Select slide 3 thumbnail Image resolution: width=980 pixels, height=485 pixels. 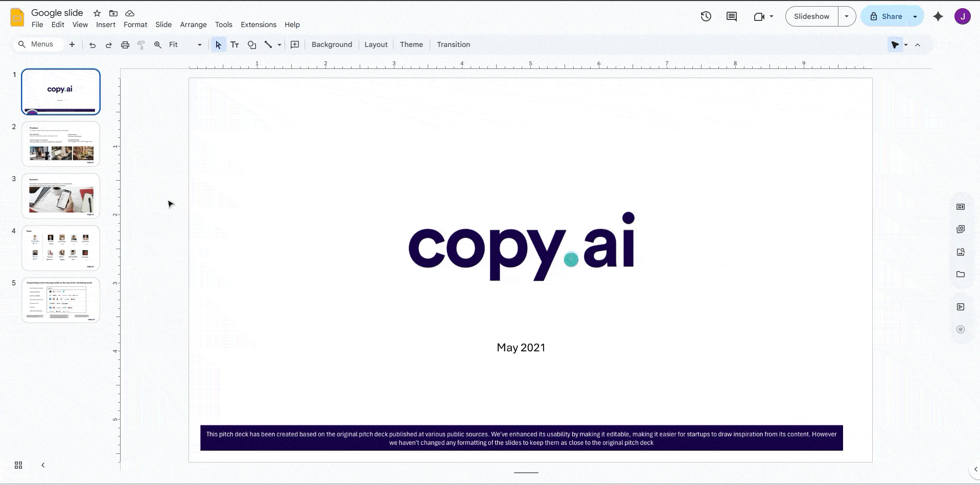coord(60,196)
